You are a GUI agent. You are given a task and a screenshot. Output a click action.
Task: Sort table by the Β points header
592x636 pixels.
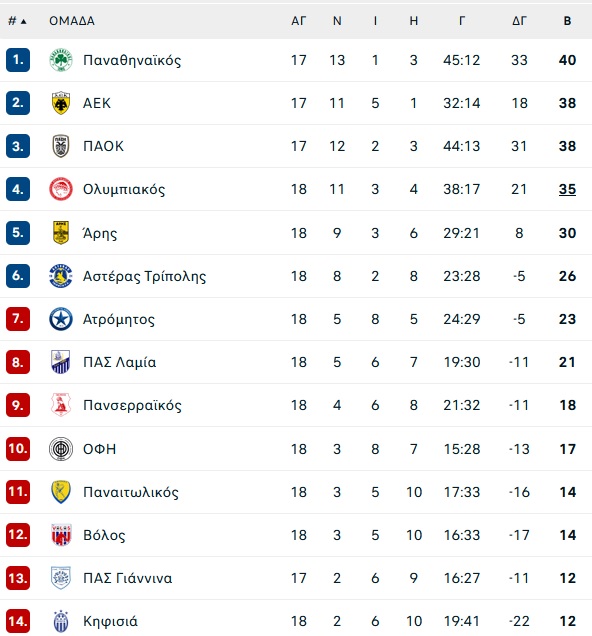[x=567, y=21]
